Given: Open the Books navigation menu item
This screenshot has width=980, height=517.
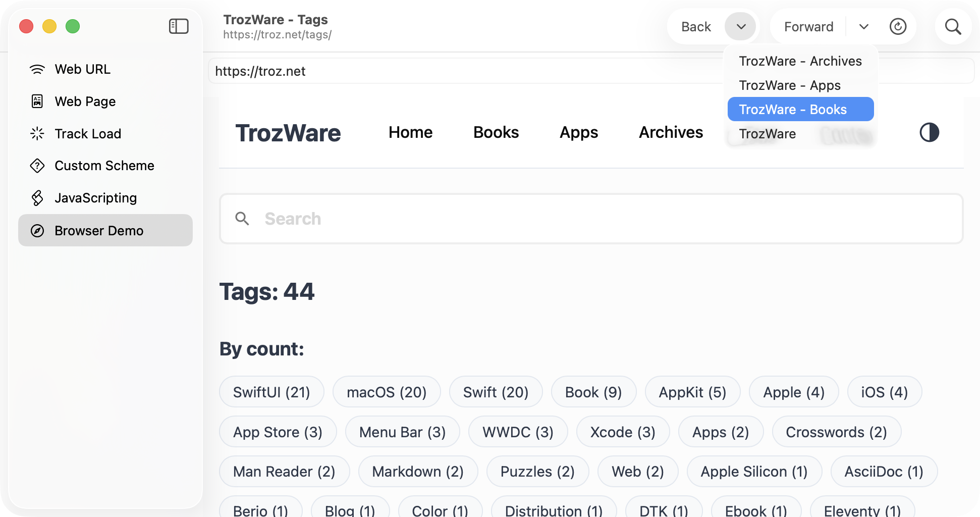Looking at the screenshot, I should tap(496, 132).
